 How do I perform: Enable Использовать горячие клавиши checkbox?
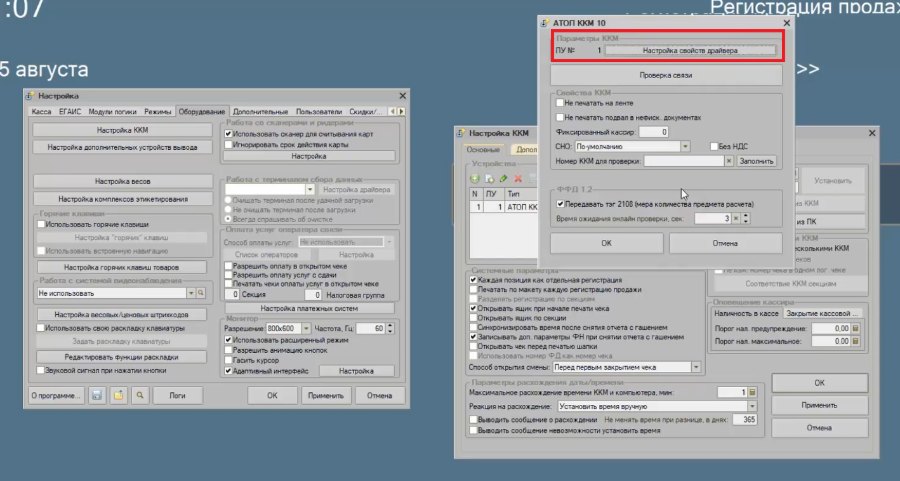(41, 224)
